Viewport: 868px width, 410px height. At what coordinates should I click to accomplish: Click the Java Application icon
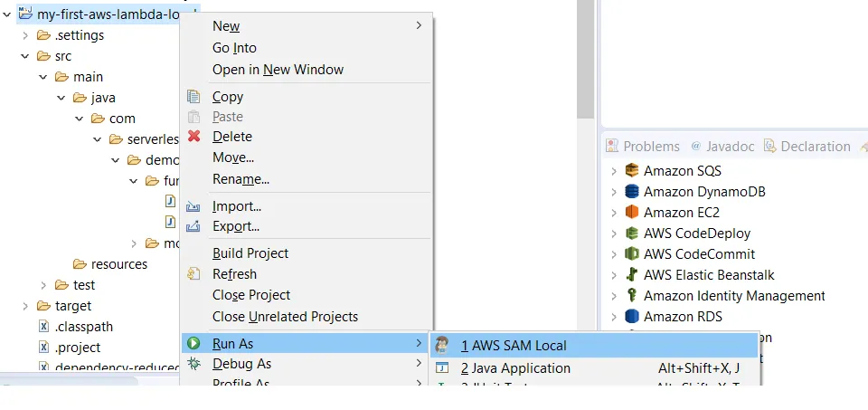442,367
